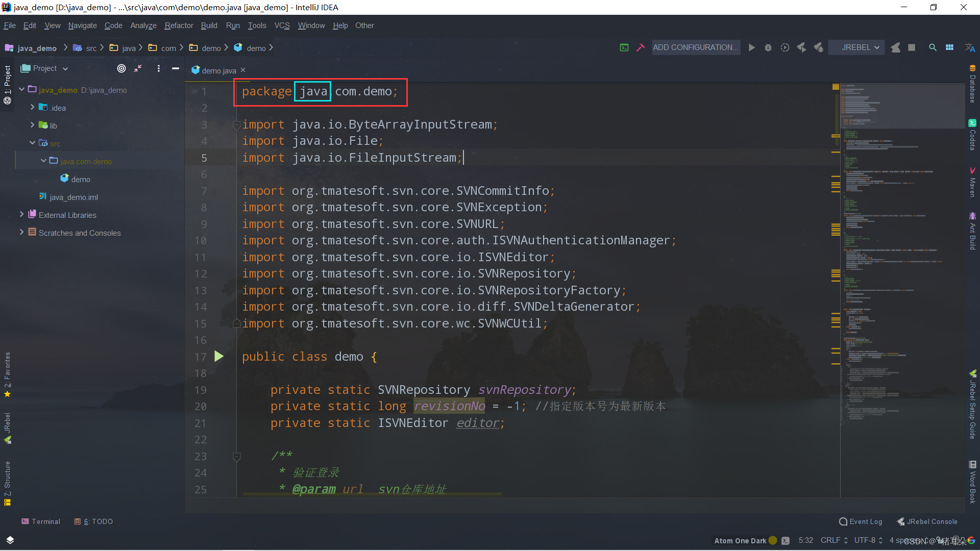Expand the External Libraries node
The height and width of the screenshot is (551, 980).
[x=21, y=215]
